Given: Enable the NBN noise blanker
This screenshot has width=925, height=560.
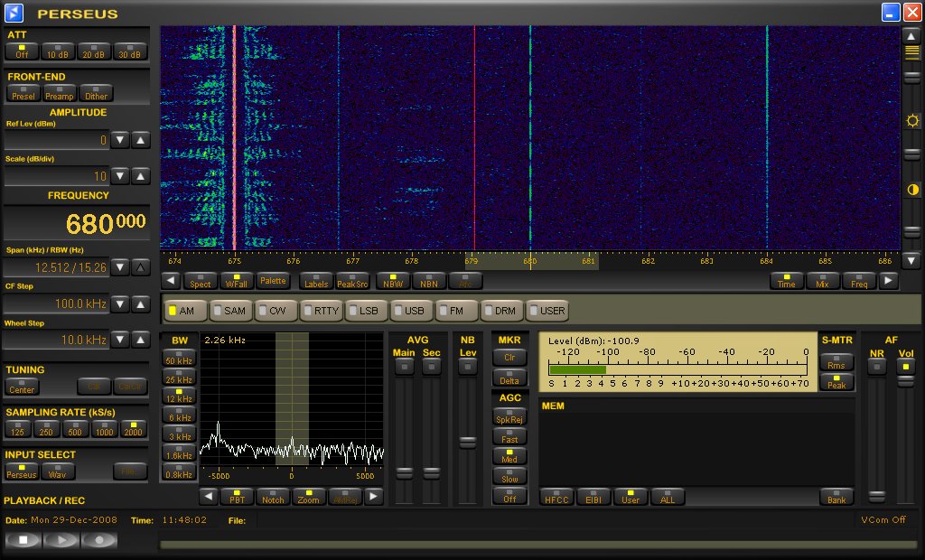Looking at the screenshot, I should 429,281.
